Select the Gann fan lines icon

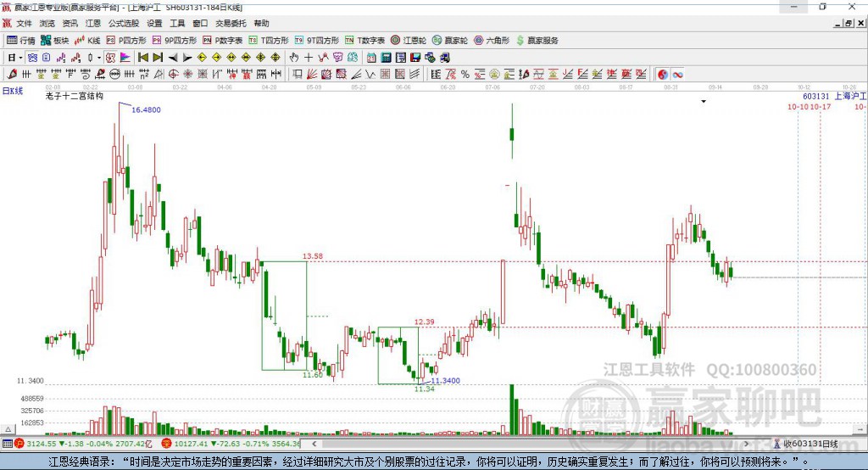(x=312, y=75)
